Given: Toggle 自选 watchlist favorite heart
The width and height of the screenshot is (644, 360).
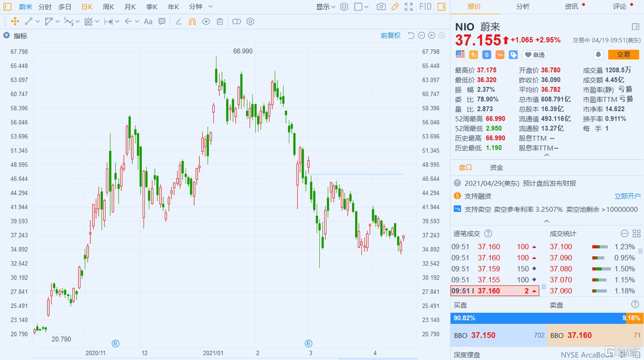Looking at the screenshot, I should [x=534, y=54].
